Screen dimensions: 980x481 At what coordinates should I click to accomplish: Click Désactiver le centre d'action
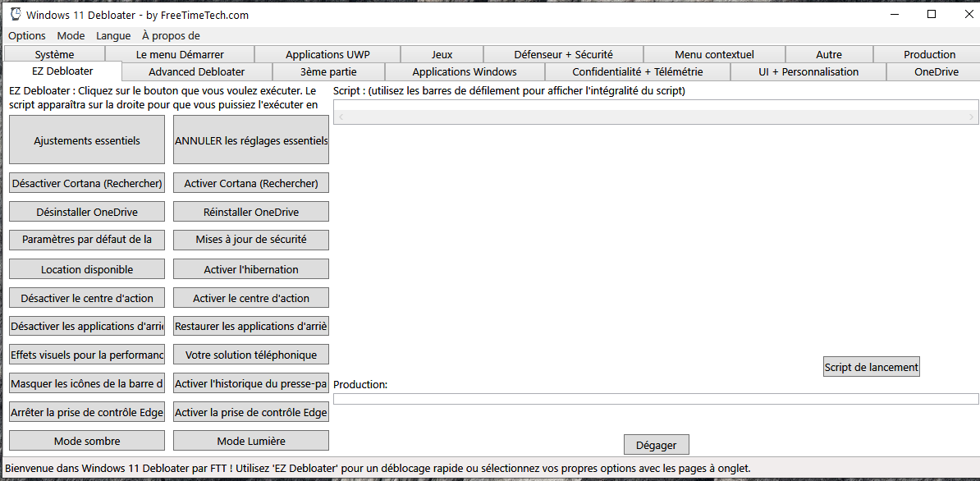[x=87, y=297]
